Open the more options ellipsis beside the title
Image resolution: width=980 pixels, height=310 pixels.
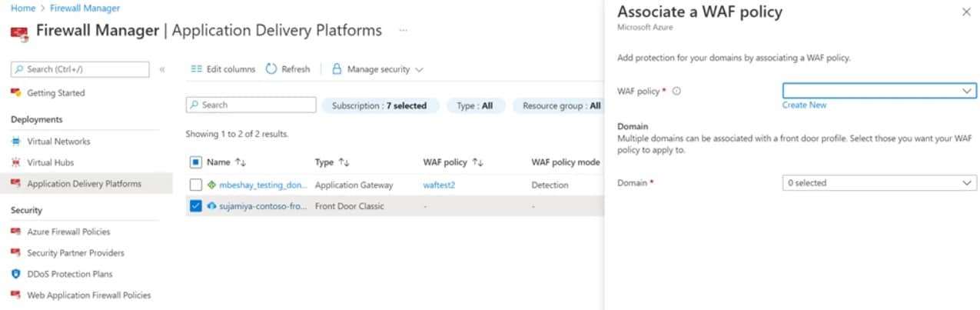[403, 31]
